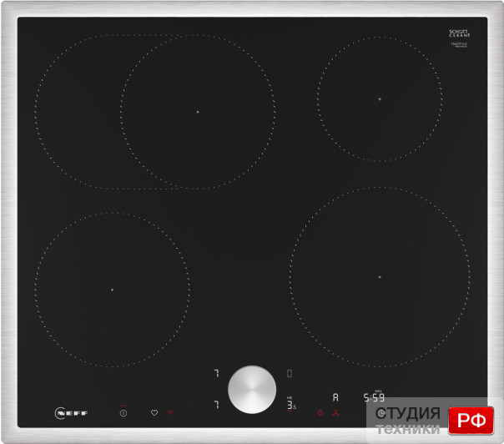
Task: Tap the 5:59 timer display
Action: click(373, 398)
